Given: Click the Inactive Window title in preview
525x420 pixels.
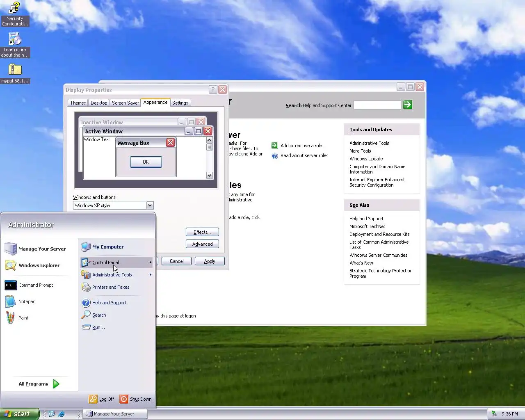Looking at the screenshot, I should 102,122.
